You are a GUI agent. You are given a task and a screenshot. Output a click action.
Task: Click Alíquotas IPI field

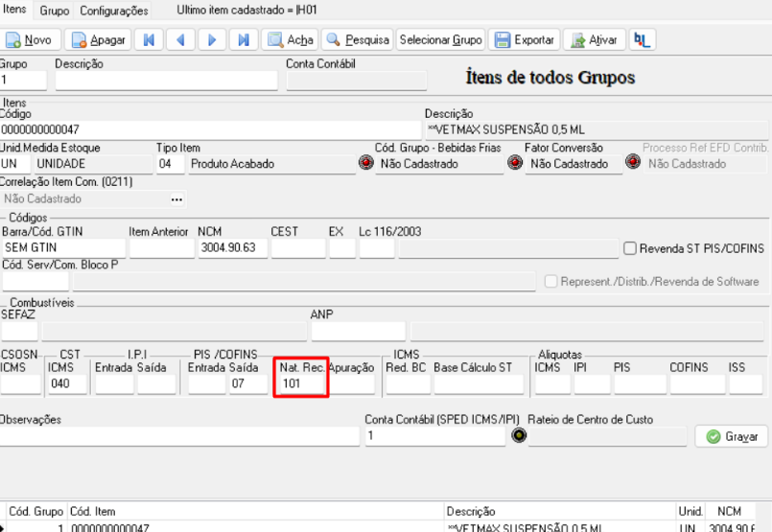(x=593, y=384)
